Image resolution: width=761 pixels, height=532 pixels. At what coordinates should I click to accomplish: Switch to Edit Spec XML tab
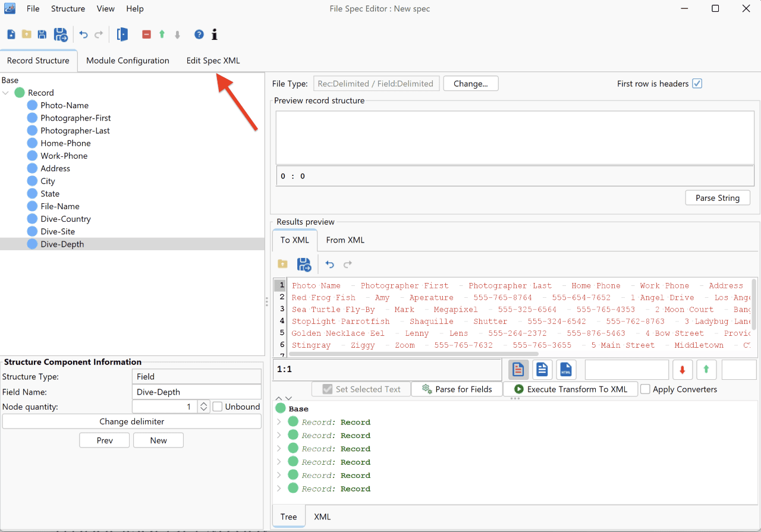[x=213, y=61]
